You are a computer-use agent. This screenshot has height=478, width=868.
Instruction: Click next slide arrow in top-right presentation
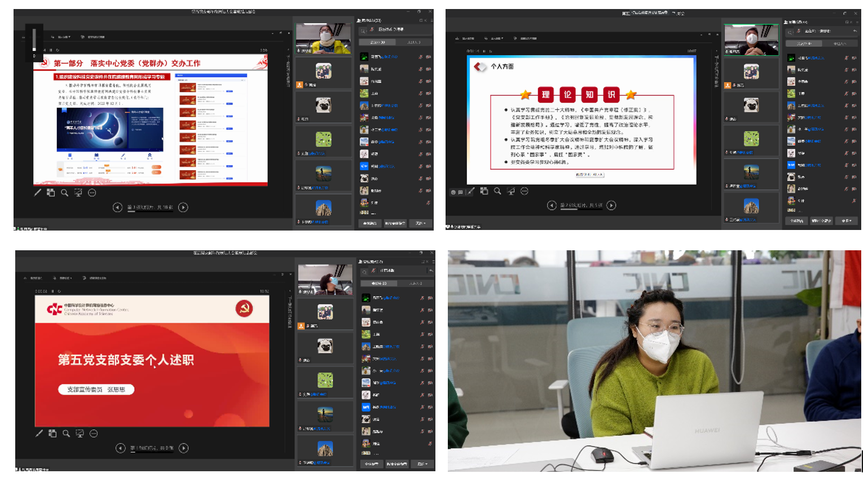[x=611, y=205]
